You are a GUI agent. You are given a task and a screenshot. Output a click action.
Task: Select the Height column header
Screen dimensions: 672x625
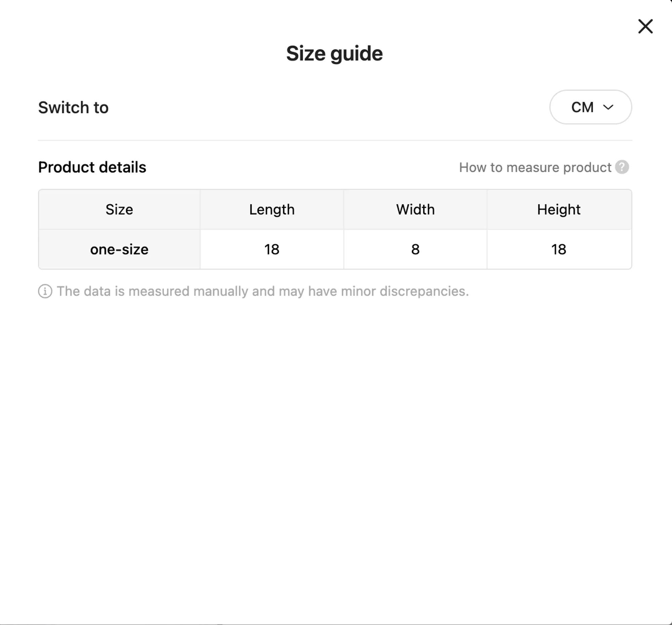tap(559, 210)
